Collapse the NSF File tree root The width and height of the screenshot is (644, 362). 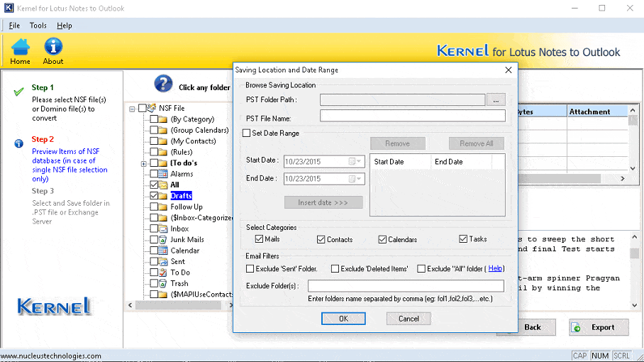tap(132, 109)
